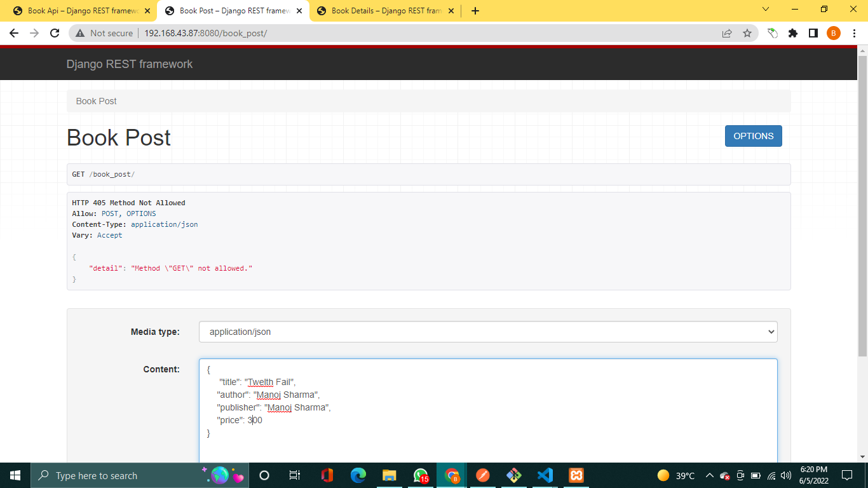The height and width of the screenshot is (488, 868).
Task: Click inside the Content JSON text area
Action: (x=488, y=410)
